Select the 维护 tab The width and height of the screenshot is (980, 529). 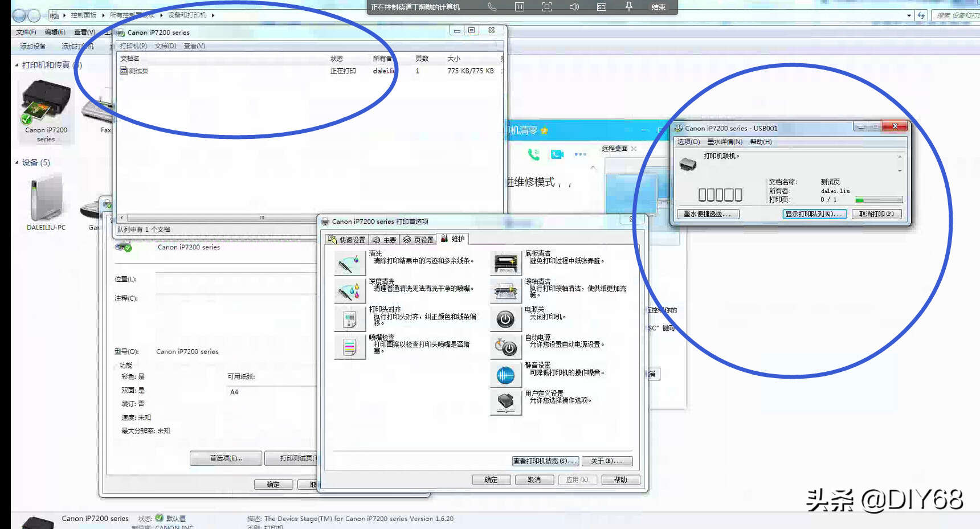(x=453, y=239)
